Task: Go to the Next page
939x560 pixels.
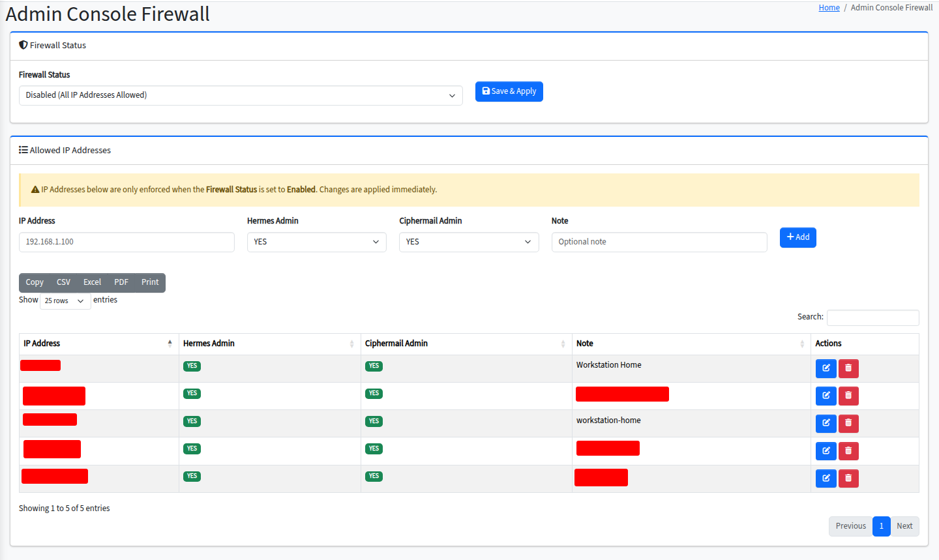Action: [x=904, y=526]
